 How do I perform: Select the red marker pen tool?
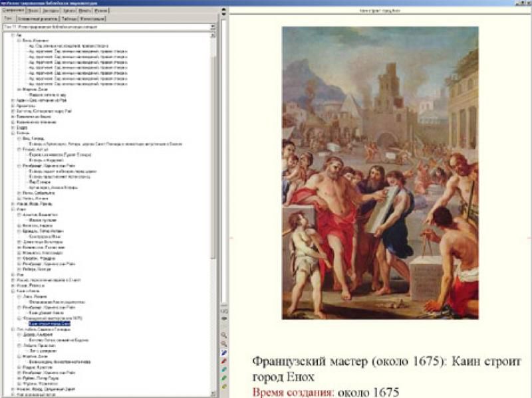click(224, 360)
